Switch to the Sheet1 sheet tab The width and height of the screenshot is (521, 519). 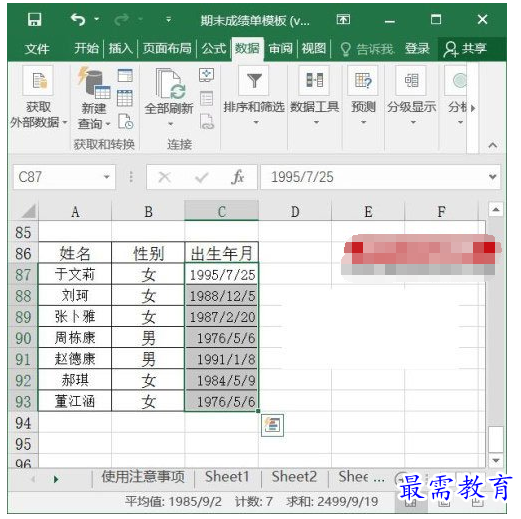point(227,477)
